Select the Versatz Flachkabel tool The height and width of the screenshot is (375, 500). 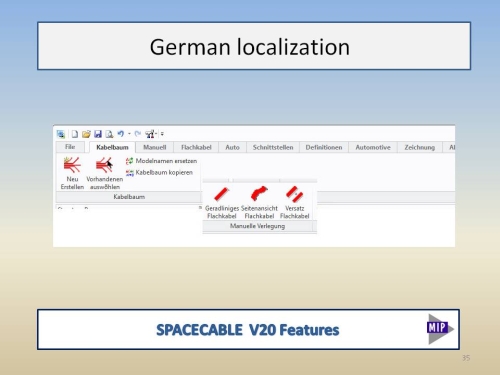295,203
